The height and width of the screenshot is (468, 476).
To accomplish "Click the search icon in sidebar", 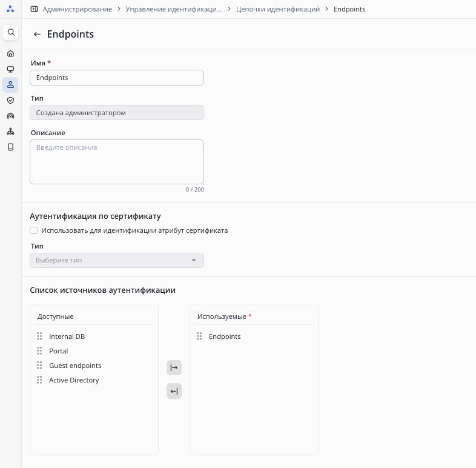I will [10, 32].
